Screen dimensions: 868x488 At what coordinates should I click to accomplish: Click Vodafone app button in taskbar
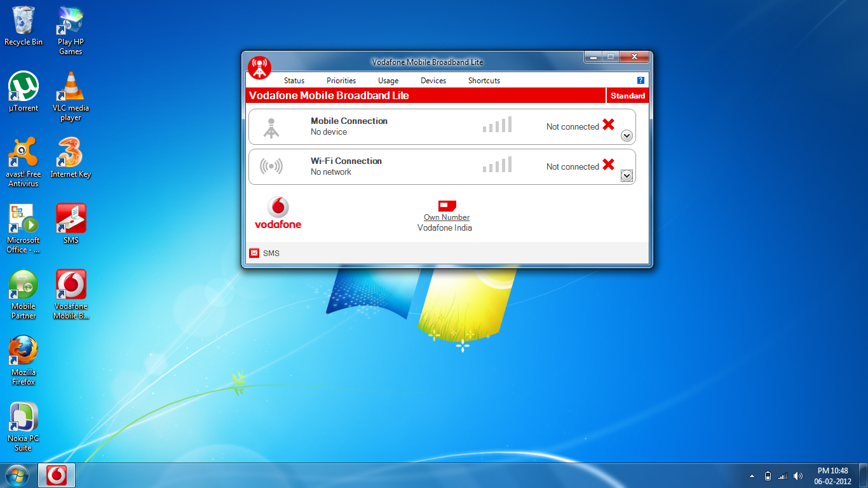tap(57, 475)
